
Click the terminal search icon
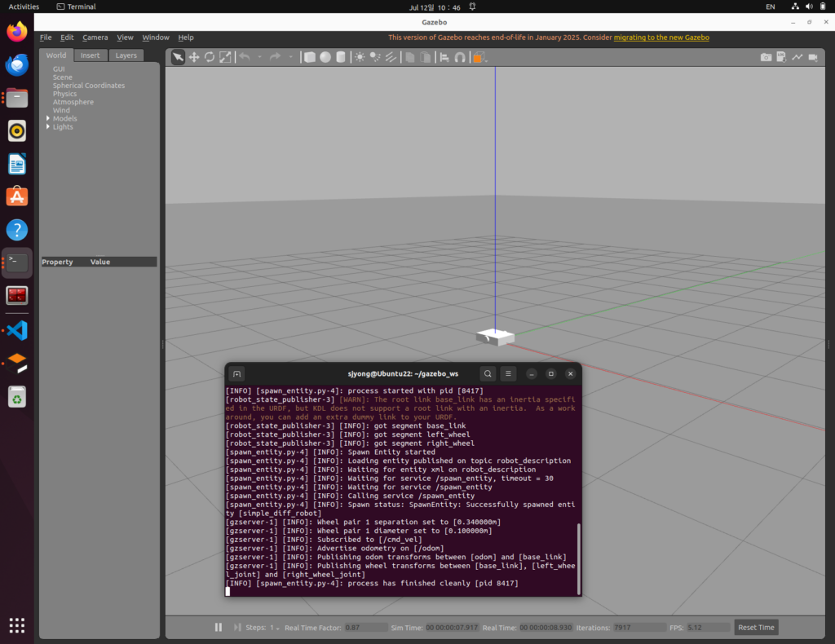(488, 373)
